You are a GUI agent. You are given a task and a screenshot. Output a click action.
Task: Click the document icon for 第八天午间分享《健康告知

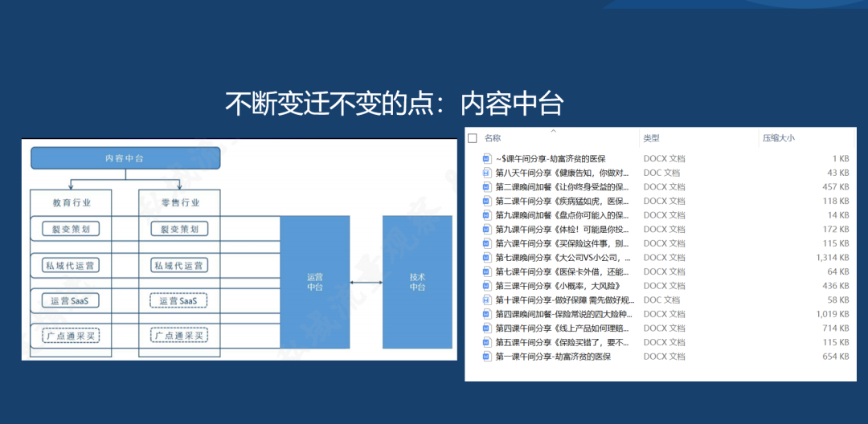[x=486, y=173]
